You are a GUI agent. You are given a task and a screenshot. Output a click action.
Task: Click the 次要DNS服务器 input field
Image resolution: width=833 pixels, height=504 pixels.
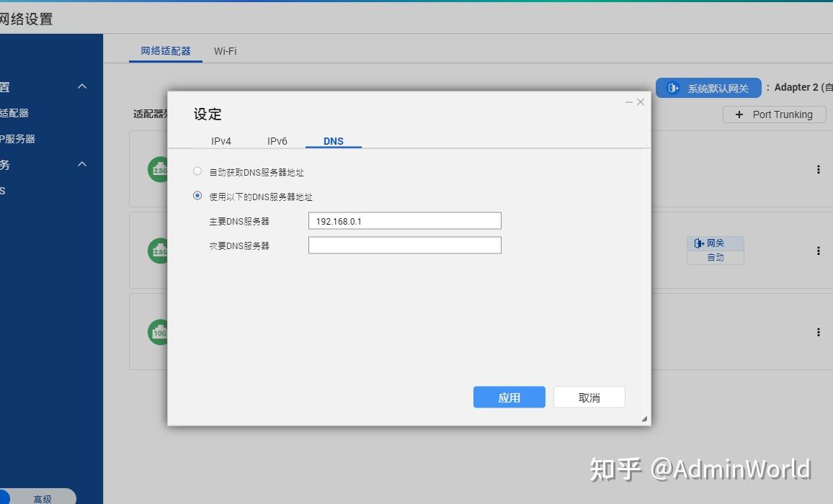pos(404,245)
